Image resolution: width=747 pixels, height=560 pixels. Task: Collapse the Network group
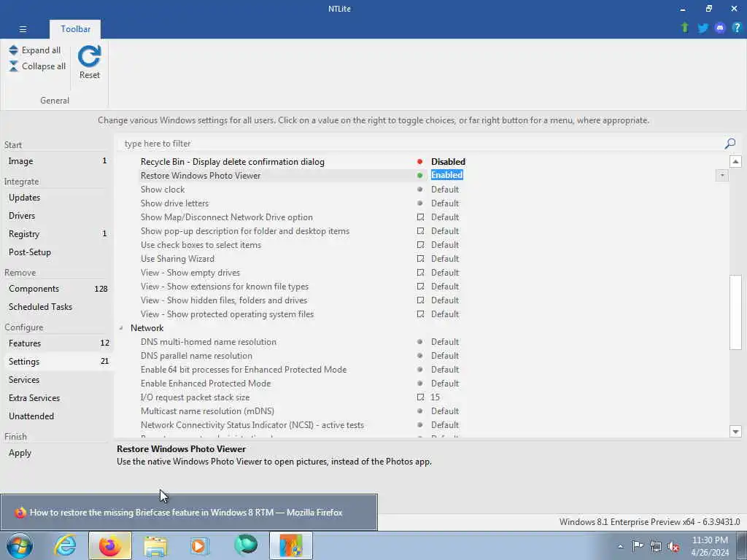coord(121,327)
